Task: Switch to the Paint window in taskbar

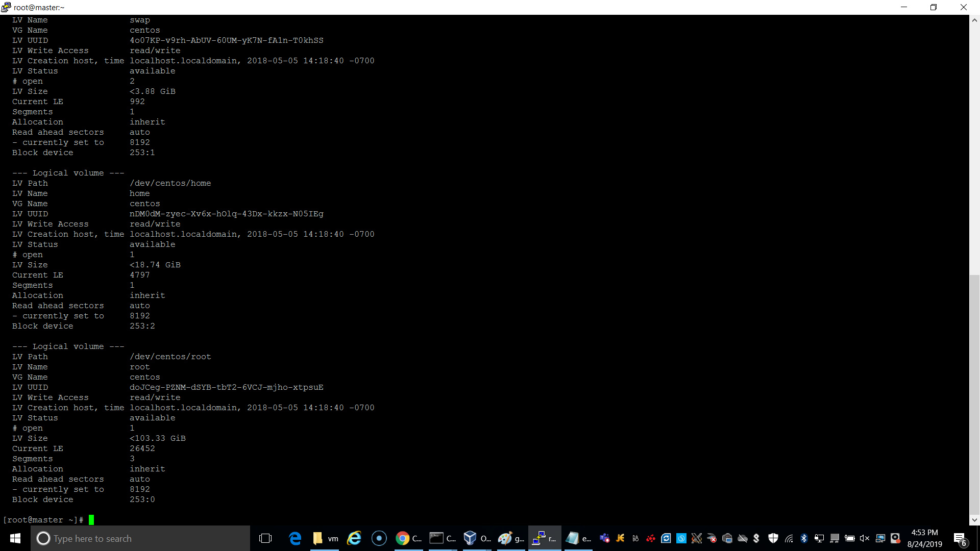Action: coord(511,538)
